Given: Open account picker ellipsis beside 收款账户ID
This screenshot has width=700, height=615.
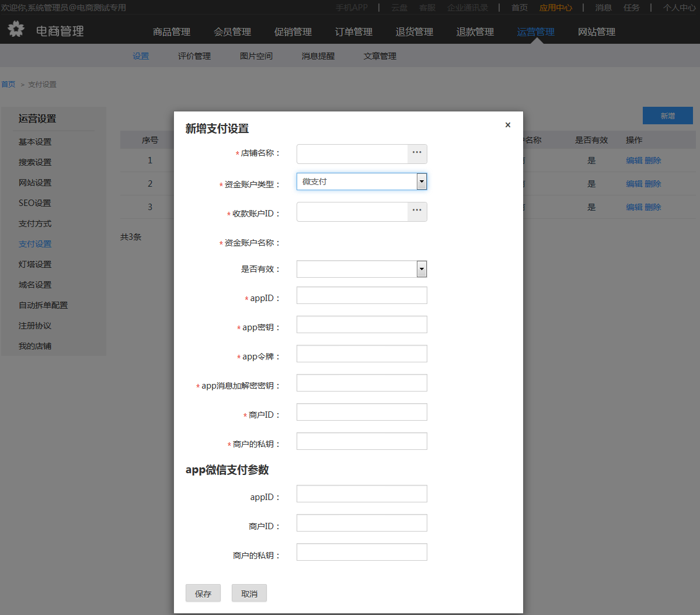Looking at the screenshot, I should (417, 211).
